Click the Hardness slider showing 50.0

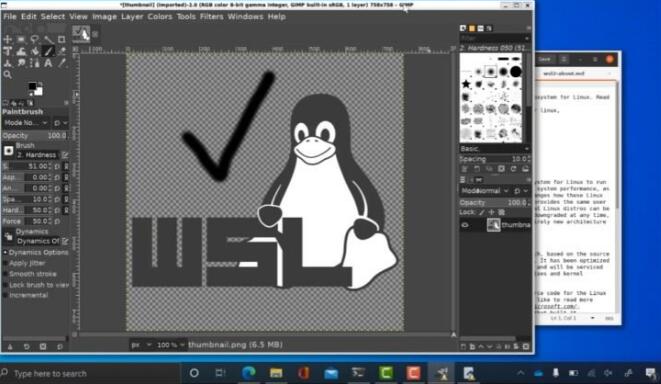(26, 210)
